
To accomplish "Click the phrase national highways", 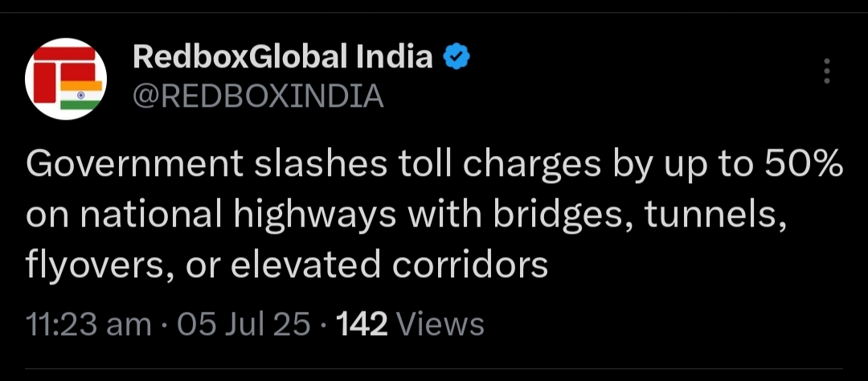I will click(238, 215).
